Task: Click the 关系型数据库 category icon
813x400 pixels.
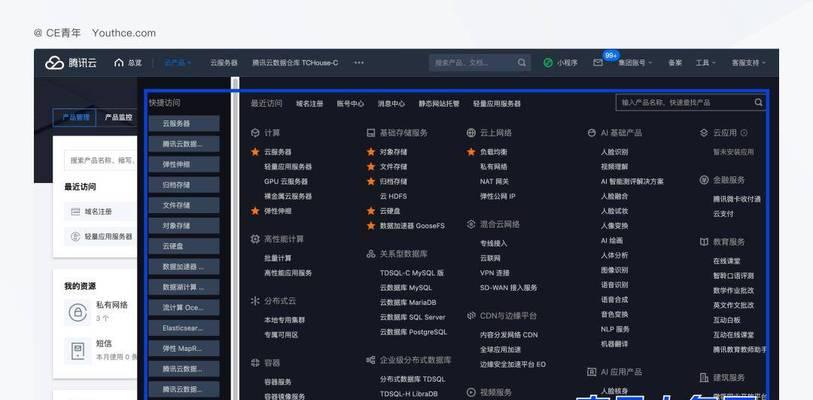Action: pos(371,254)
